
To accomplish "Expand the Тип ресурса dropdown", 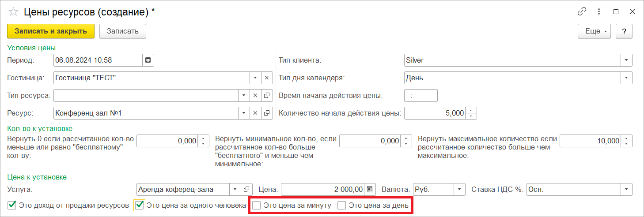I will (x=244, y=95).
